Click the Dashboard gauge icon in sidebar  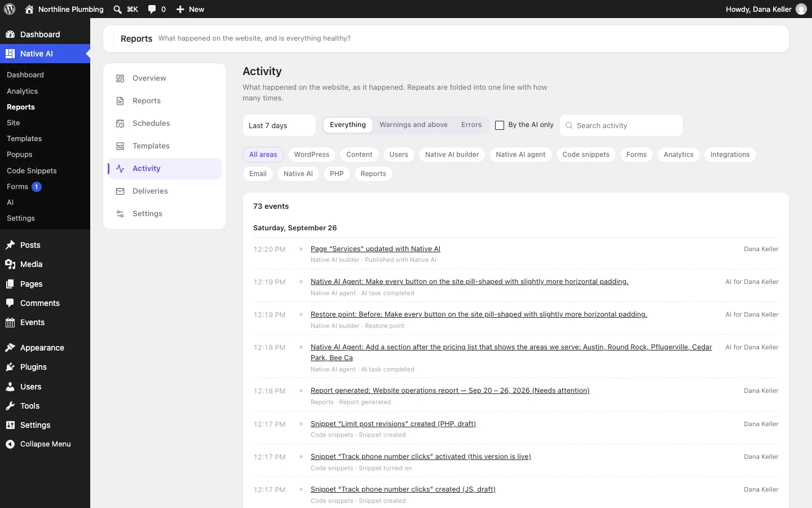(10, 34)
